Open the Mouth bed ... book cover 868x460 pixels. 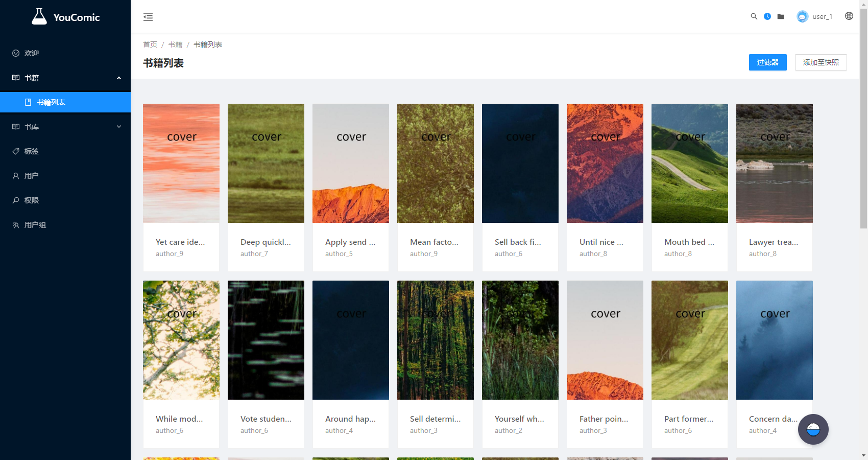pos(690,163)
